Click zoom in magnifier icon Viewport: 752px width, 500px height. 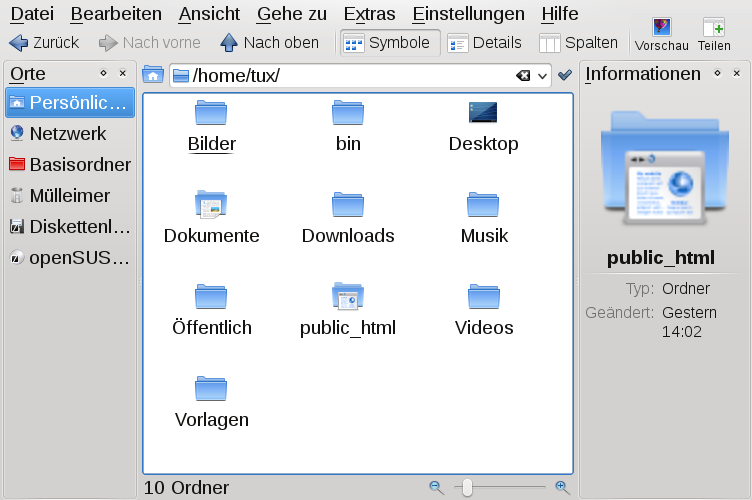coord(562,487)
